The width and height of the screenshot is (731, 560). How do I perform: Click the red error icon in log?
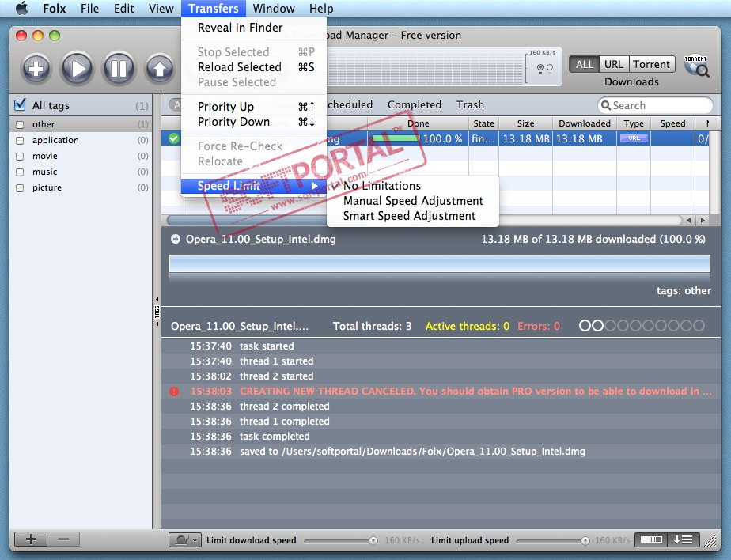pos(174,392)
